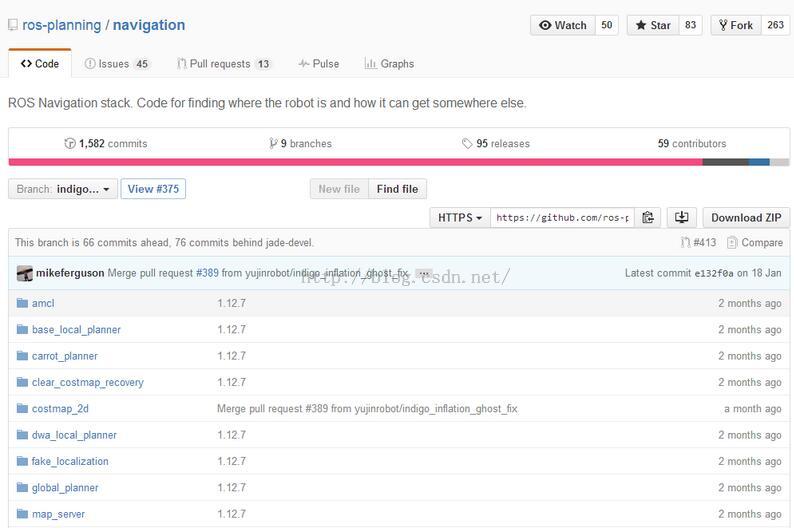The image size is (794, 532).
Task: Open the costmap_2d folder
Action: pyautogui.click(x=60, y=408)
